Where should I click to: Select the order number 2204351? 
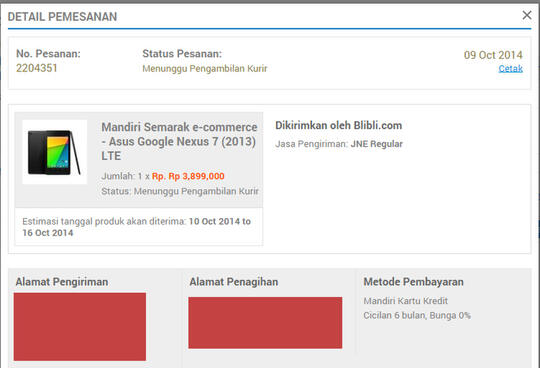tap(37, 68)
